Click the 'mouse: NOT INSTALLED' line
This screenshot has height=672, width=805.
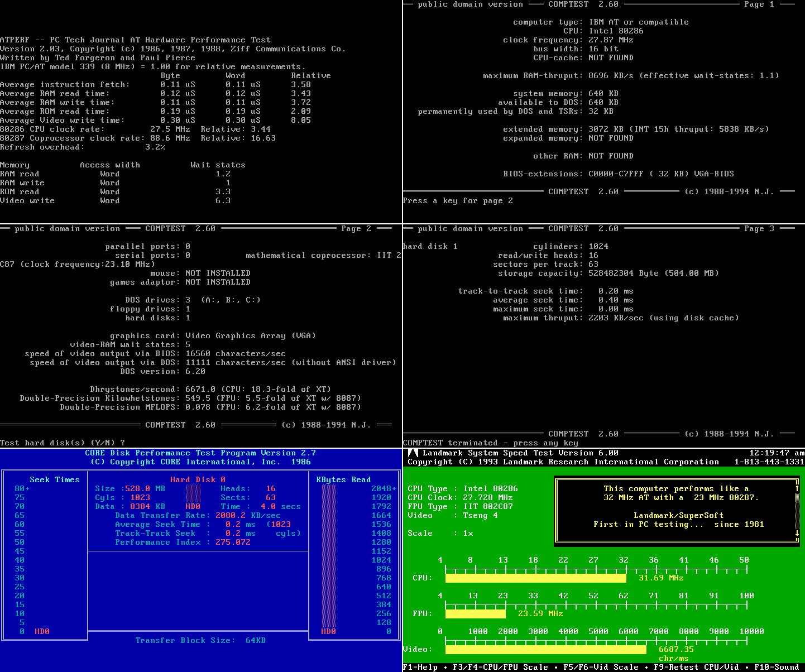pyautogui.click(x=200, y=273)
